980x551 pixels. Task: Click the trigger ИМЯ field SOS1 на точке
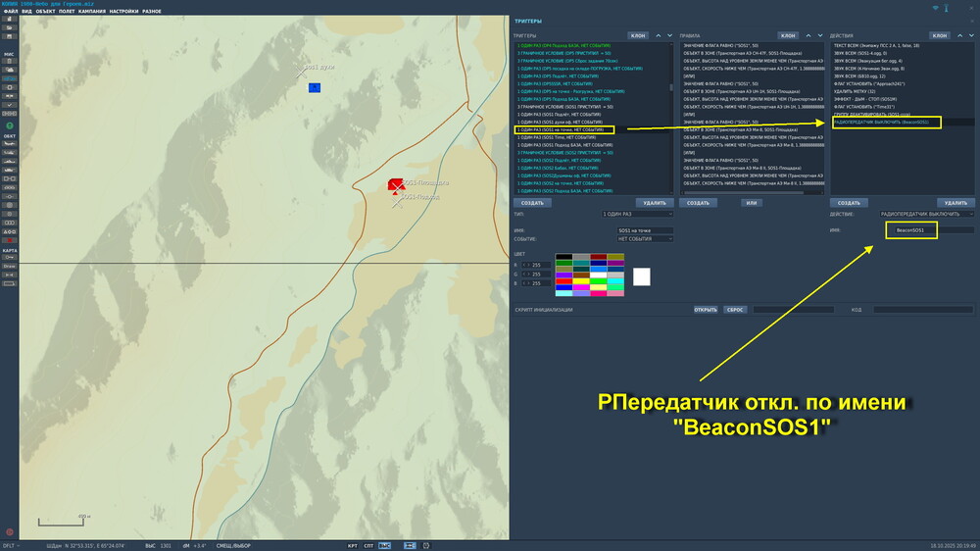(x=645, y=230)
